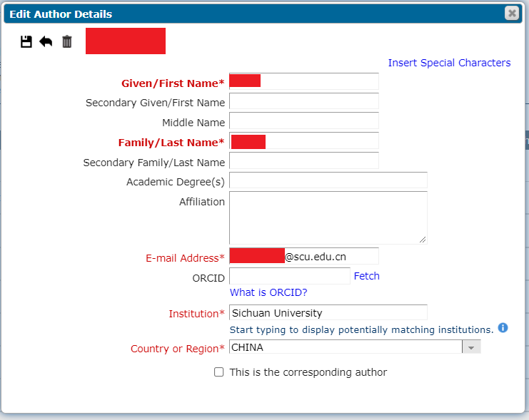Image resolution: width=529 pixels, height=420 pixels.
Task: Close the Edit Author Details dialog
Action: pos(511,13)
